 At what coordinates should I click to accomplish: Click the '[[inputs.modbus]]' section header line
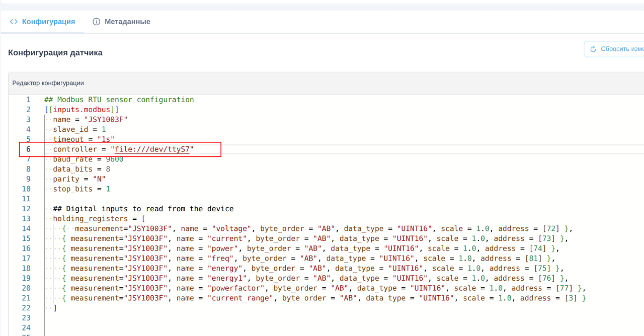[82, 110]
